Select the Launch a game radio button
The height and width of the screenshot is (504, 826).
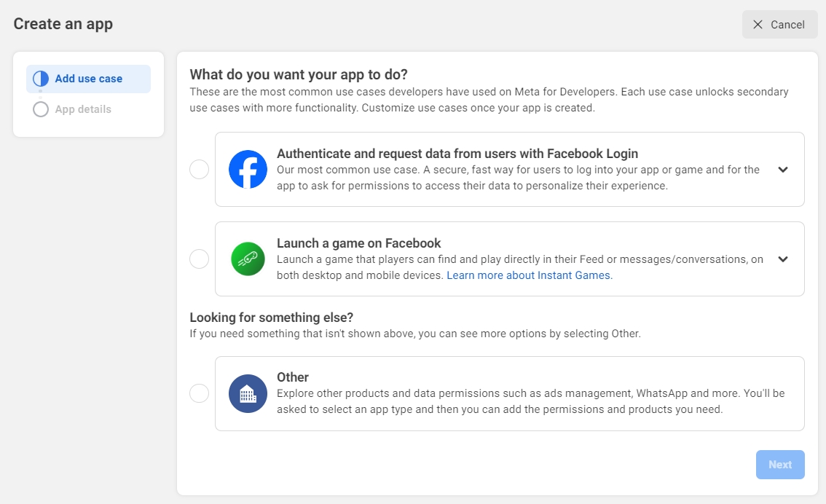199,259
